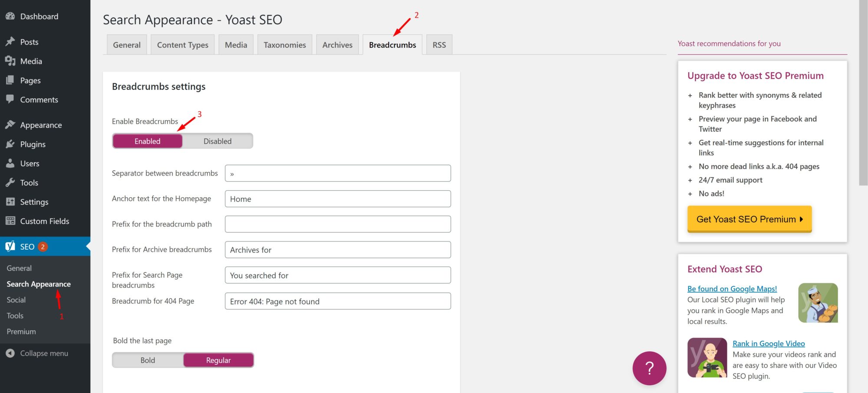Open the Be found on Google Maps link
The width and height of the screenshot is (868, 393).
[x=732, y=289]
